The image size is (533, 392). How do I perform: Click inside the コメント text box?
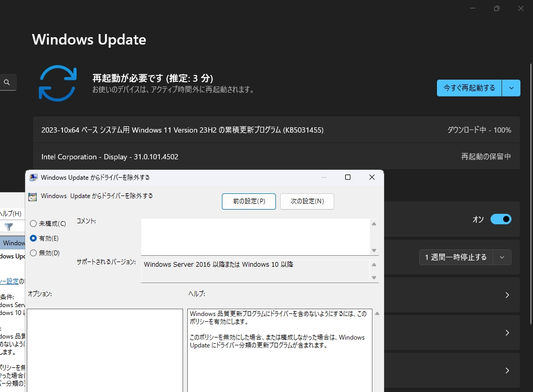[x=255, y=237]
